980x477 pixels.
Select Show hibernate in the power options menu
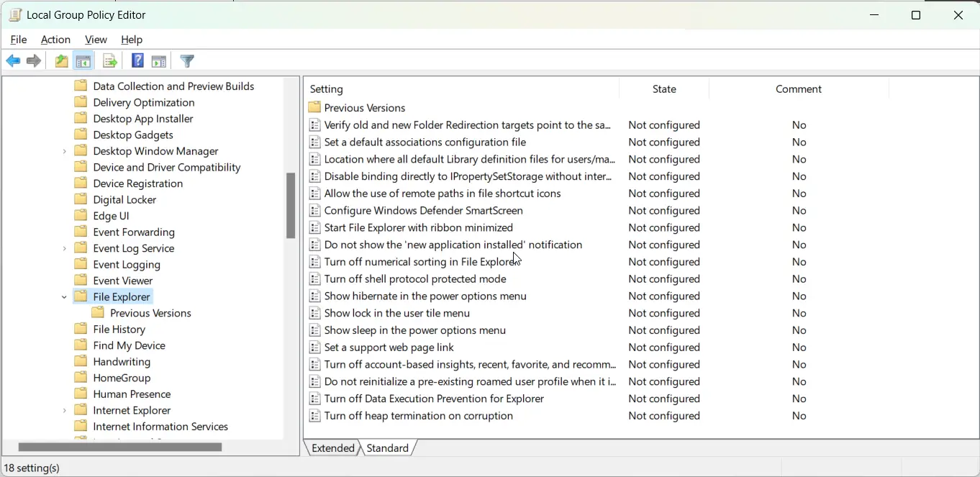click(x=425, y=296)
